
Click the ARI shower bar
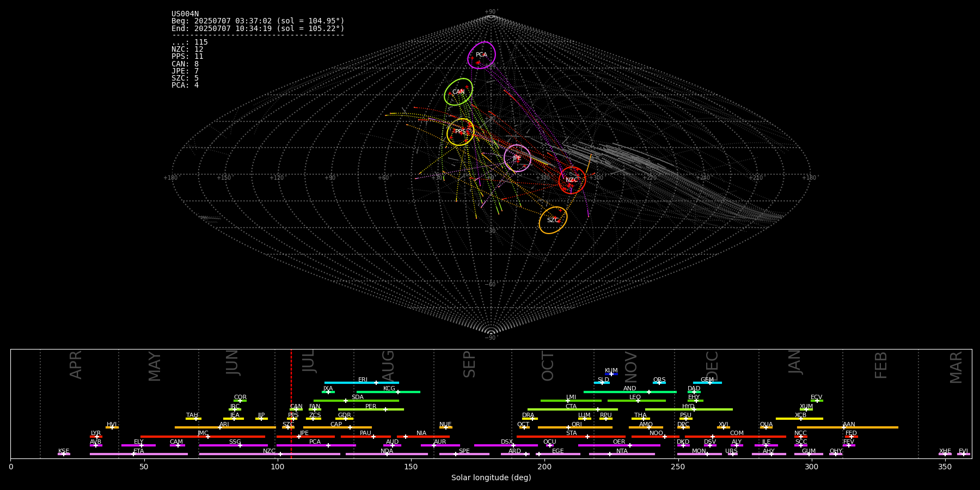[x=225, y=427]
